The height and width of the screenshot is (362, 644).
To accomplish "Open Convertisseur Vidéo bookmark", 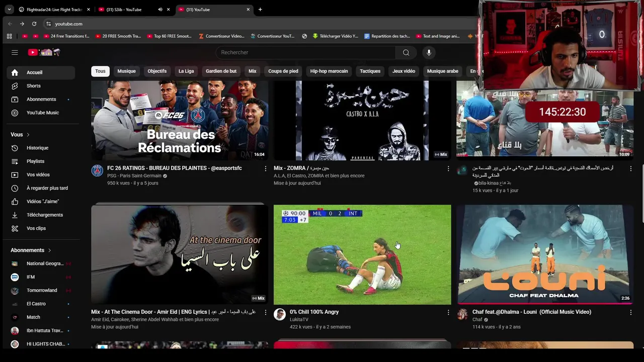I will click(x=221, y=36).
